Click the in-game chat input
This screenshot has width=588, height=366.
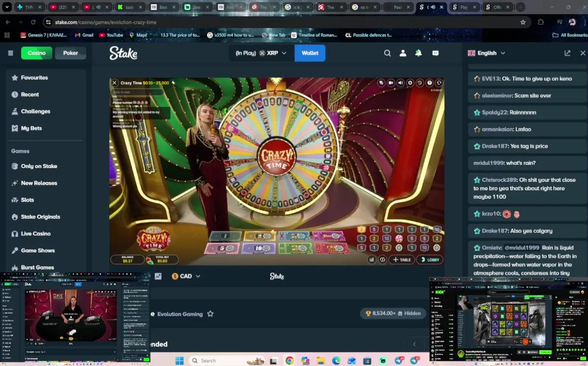(137, 92)
